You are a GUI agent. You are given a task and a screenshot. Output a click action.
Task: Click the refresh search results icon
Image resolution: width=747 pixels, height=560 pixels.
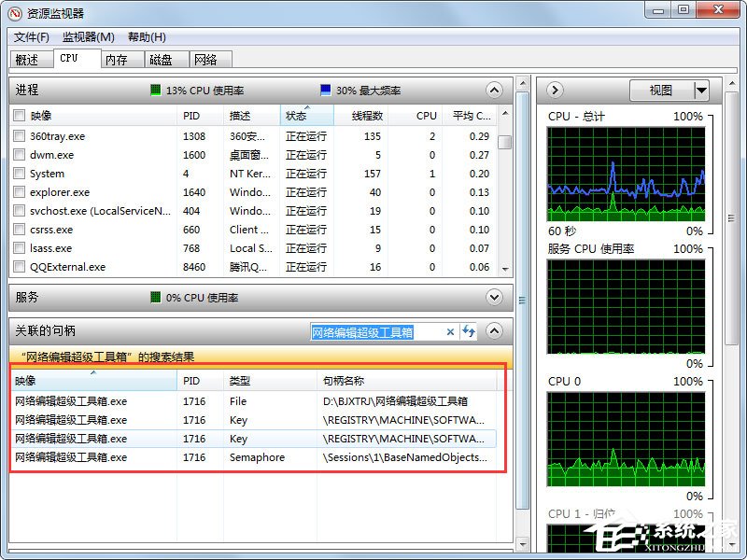467,332
